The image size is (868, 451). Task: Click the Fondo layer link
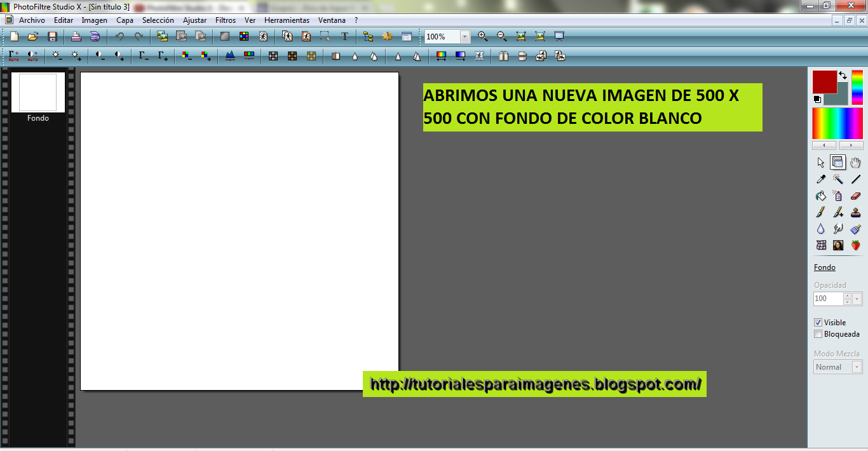tap(824, 267)
